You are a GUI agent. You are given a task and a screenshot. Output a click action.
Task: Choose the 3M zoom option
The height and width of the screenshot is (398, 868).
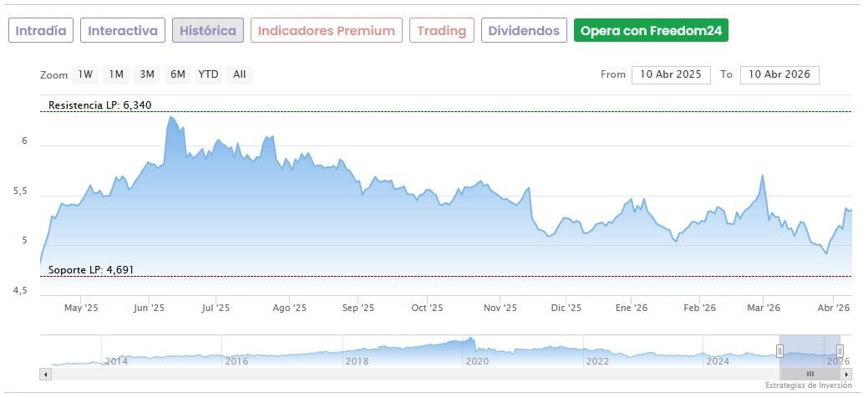pyautogui.click(x=147, y=74)
